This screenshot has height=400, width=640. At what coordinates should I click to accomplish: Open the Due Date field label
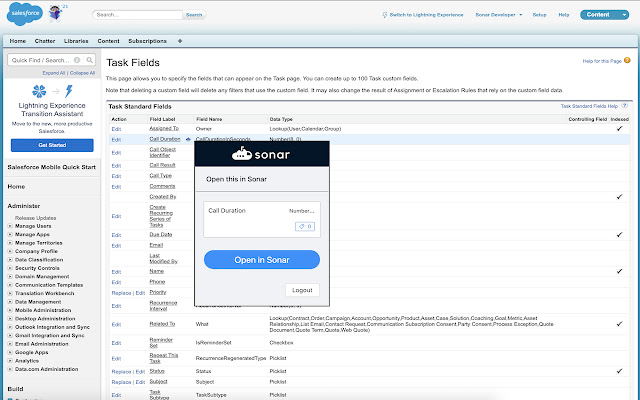160,234
